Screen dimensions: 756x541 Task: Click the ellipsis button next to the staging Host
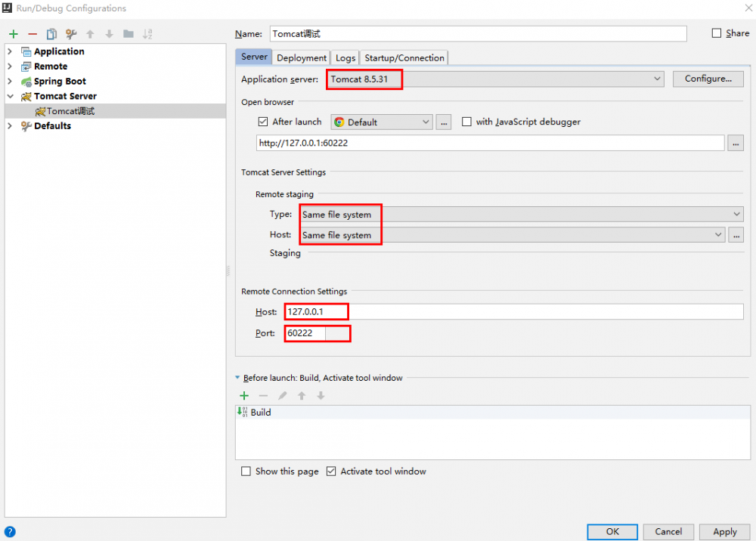click(x=736, y=235)
